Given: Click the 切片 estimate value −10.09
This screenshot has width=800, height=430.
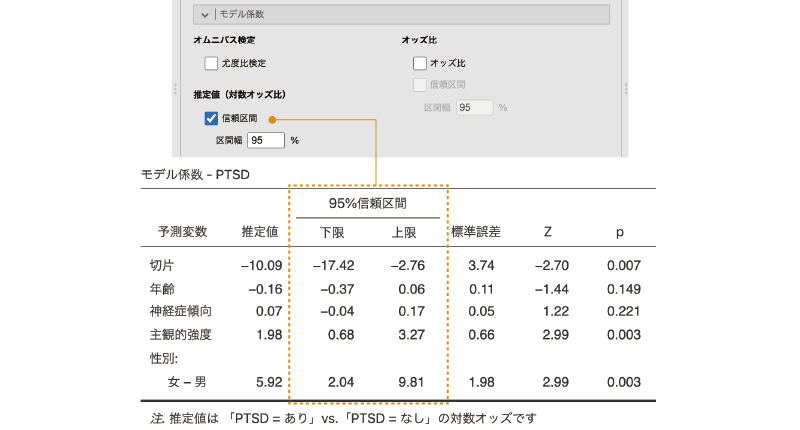Looking at the screenshot, I should click(x=260, y=265).
